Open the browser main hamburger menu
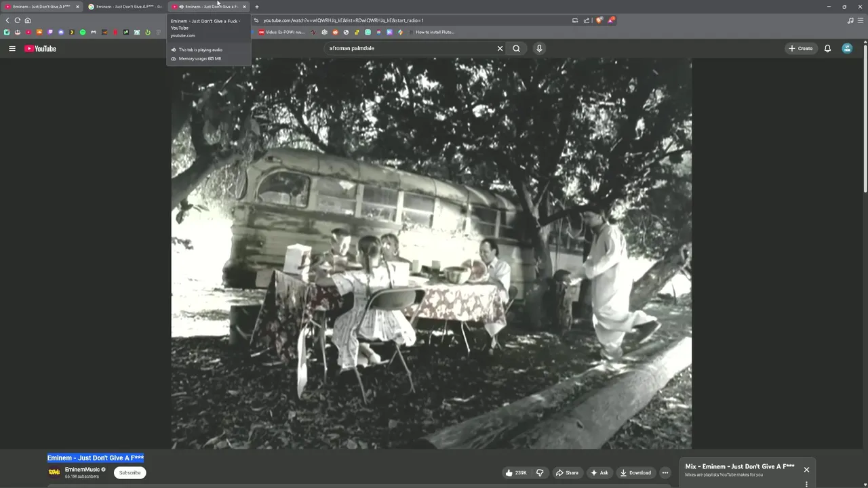Screen dimensions: 868x488 [861, 20]
